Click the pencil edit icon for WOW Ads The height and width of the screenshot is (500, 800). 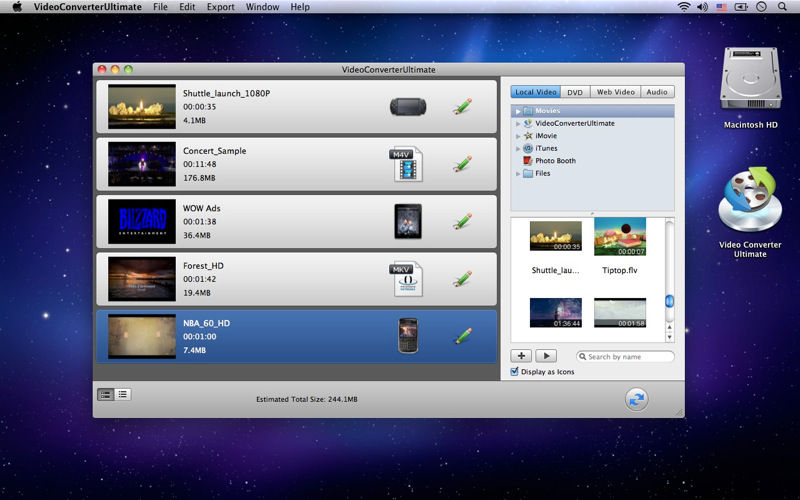click(x=463, y=221)
